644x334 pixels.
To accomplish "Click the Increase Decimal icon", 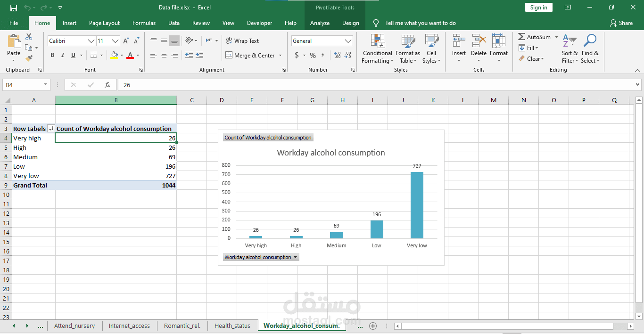I will pos(337,55).
